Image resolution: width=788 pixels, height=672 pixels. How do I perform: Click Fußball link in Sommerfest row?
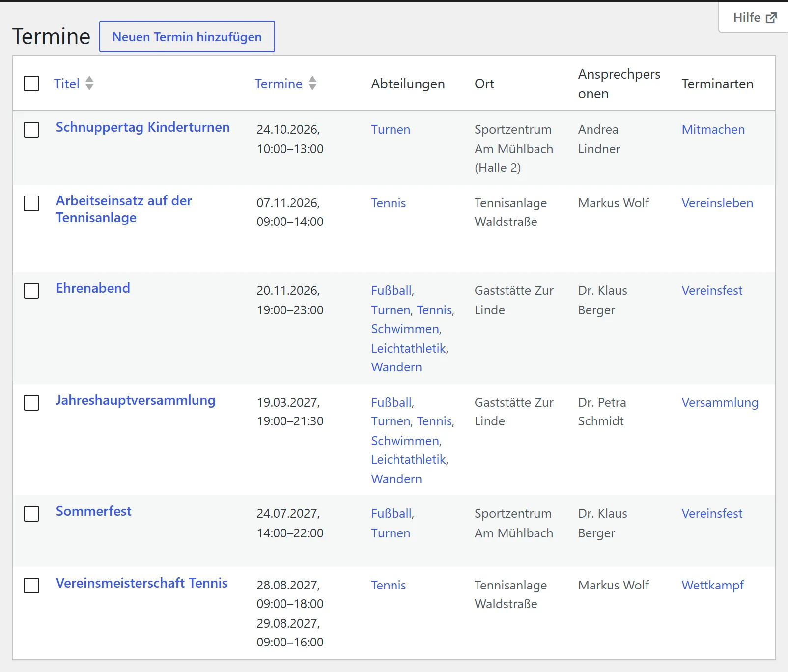click(392, 514)
